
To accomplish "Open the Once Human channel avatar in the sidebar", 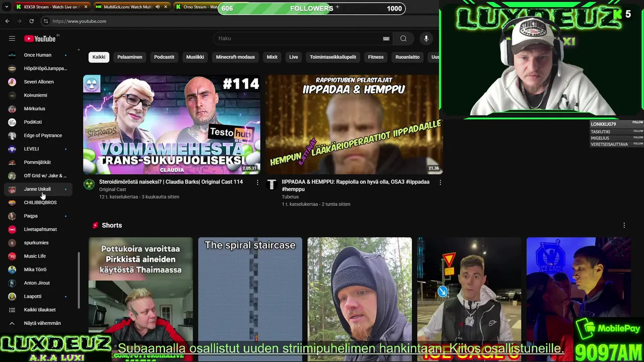I will coord(12,55).
